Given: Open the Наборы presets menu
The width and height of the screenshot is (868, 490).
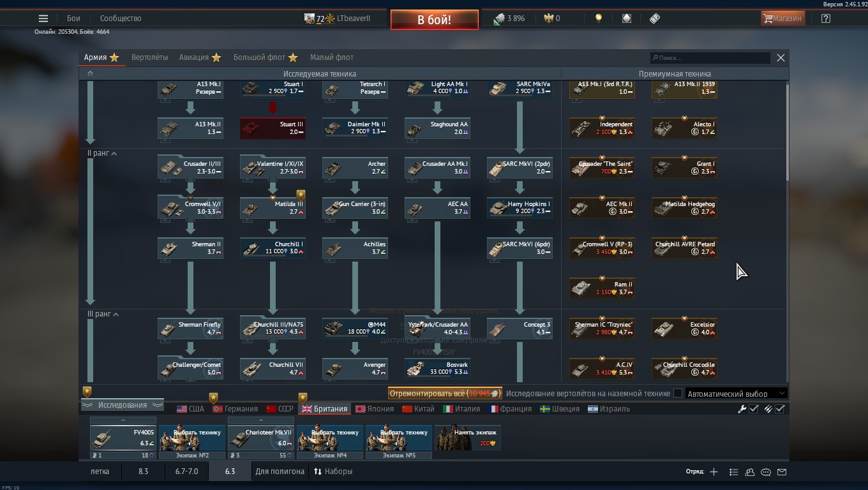Looking at the screenshot, I should point(333,471).
